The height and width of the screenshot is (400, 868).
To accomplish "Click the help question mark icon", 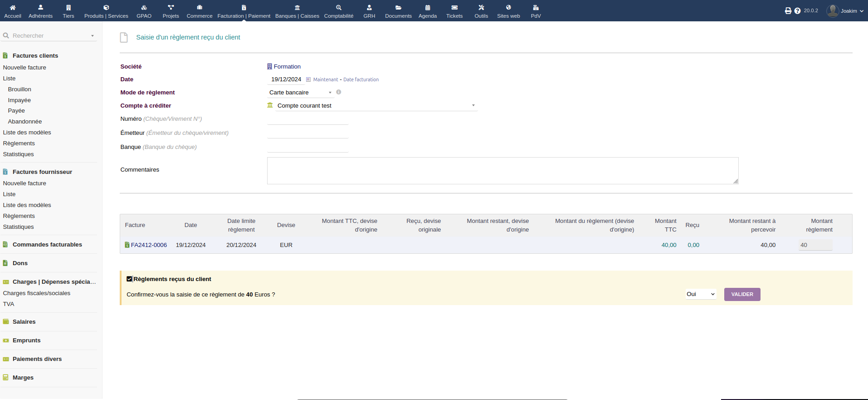I will (797, 11).
